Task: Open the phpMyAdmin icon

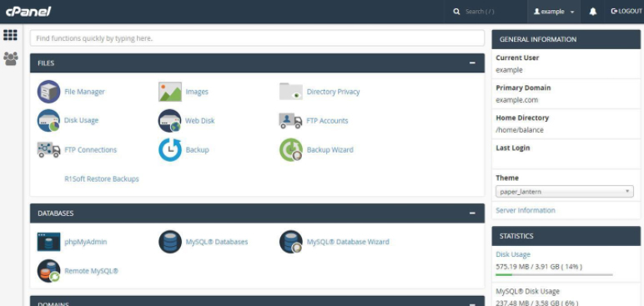Action: [49, 242]
